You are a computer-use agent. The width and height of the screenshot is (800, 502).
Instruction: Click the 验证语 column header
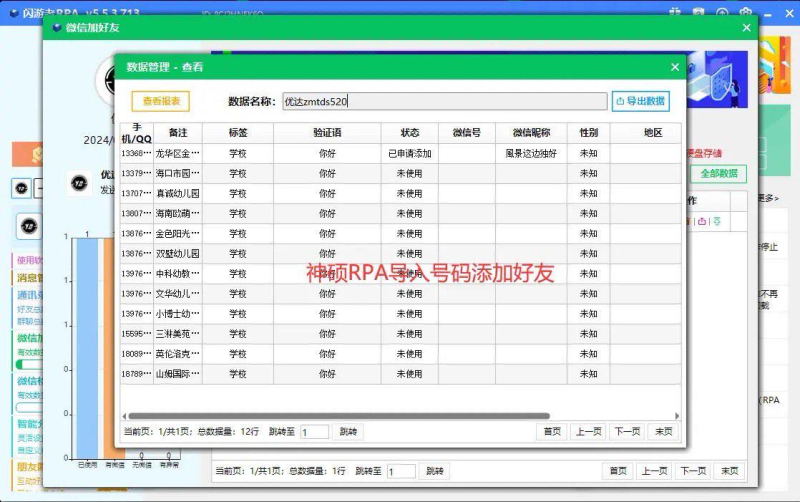pos(327,133)
